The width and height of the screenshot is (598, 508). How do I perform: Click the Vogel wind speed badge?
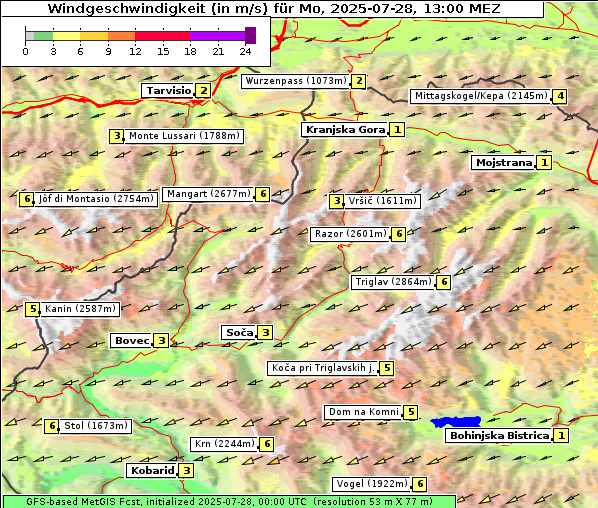tap(420, 484)
